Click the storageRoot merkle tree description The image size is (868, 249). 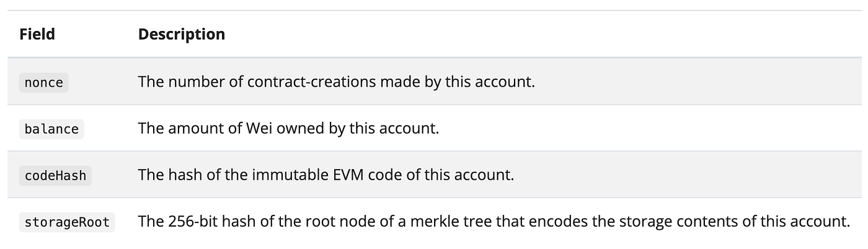[x=492, y=221]
